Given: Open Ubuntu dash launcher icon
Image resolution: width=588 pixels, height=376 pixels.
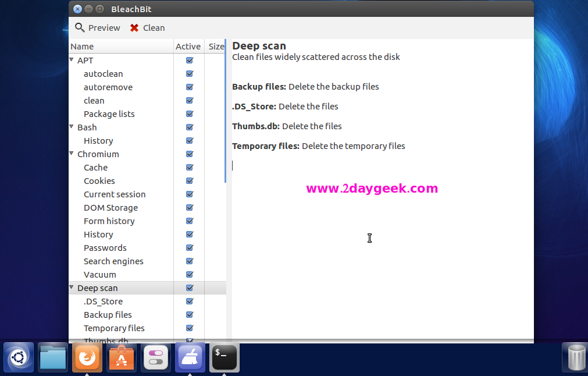Looking at the screenshot, I should point(19,357).
